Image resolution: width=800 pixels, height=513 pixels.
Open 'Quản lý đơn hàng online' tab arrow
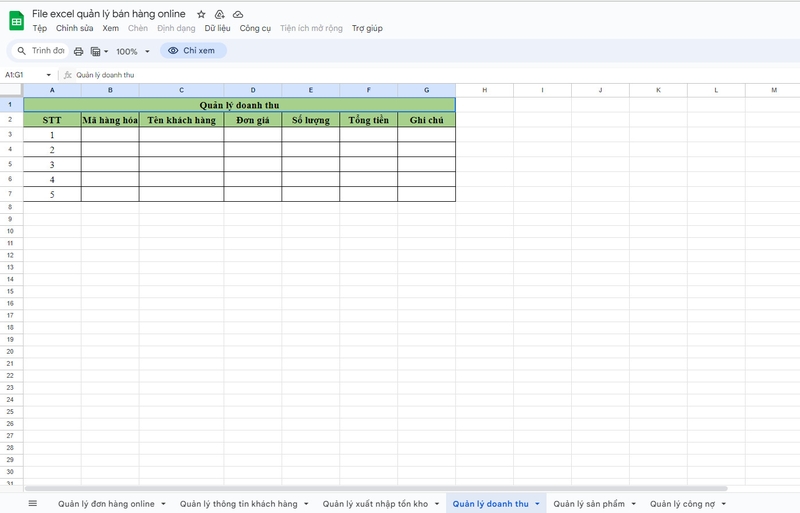[x=163, y=504]
